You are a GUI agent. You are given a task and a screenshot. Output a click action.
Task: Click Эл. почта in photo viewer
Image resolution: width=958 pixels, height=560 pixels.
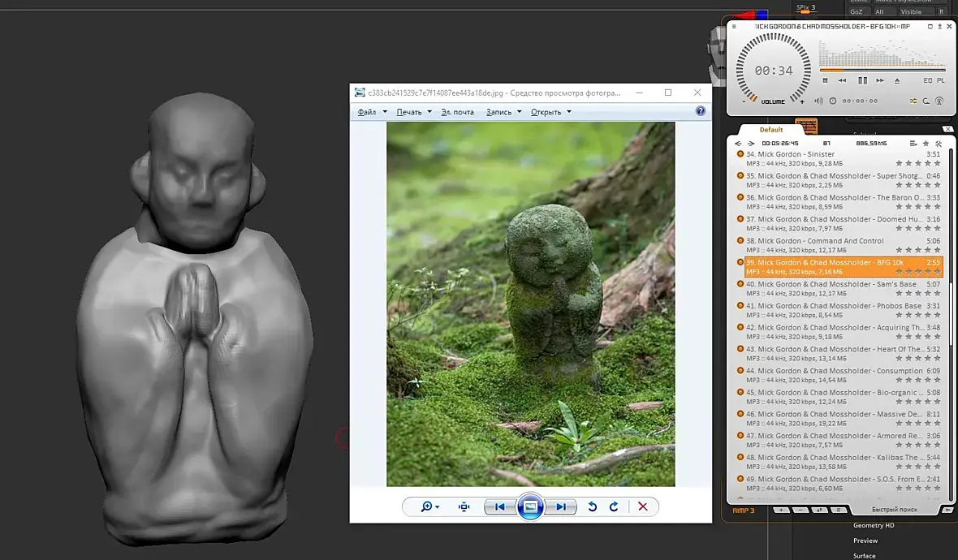(x=458, y=112)
